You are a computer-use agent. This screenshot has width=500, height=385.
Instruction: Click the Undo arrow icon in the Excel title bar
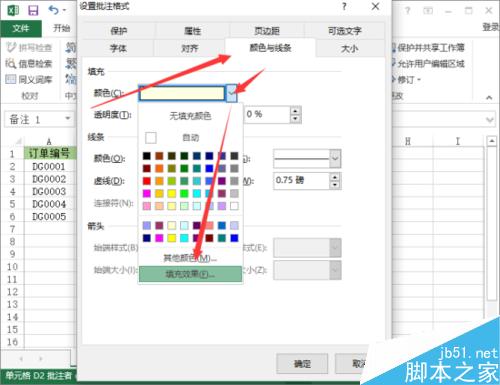[54, 10]
